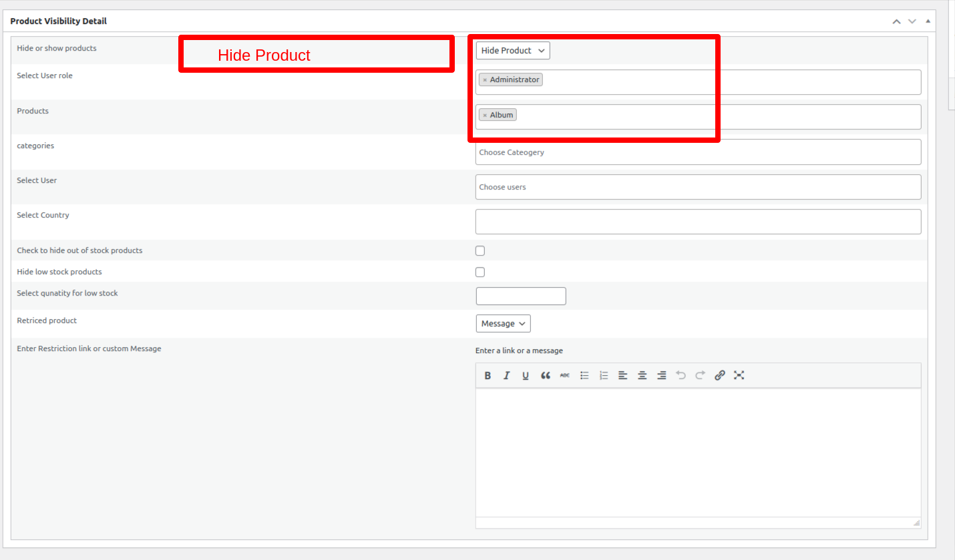Click the 'Select User role' label
This screenshot has height=560, width=955.
tap(45, 76)
